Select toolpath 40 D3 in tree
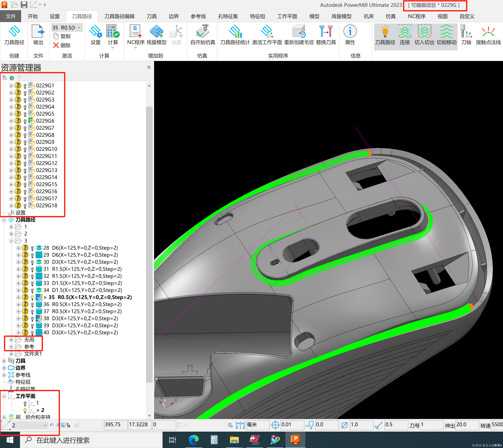 81,333
